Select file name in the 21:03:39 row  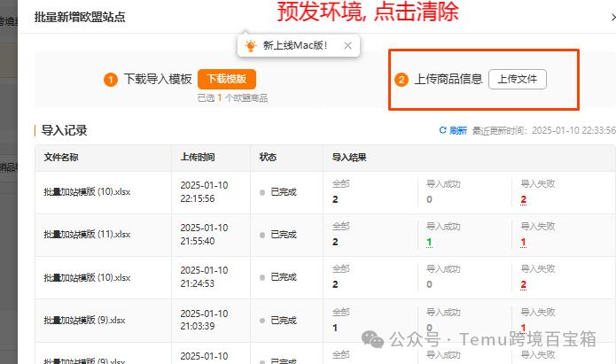click(84, 321)
